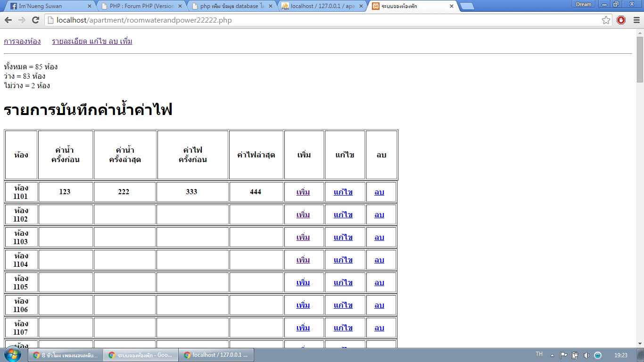Go back with browser back arrow

coord(8,20)
